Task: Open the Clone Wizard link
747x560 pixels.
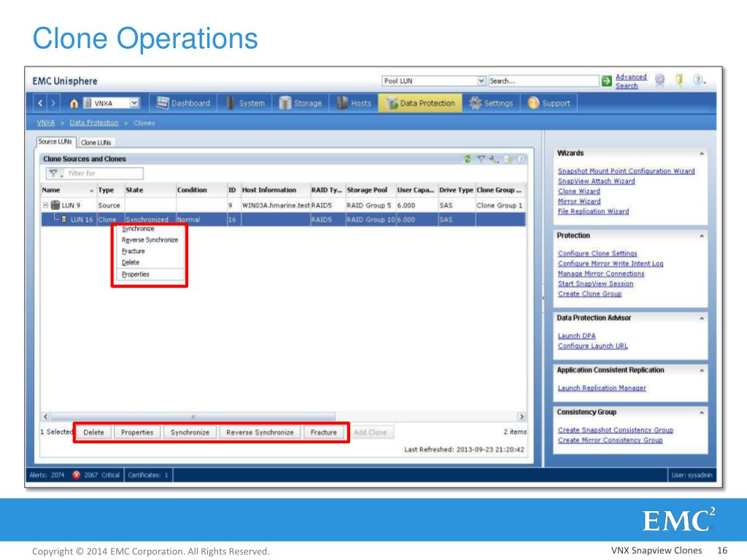Action: click(x=578, y=191)
